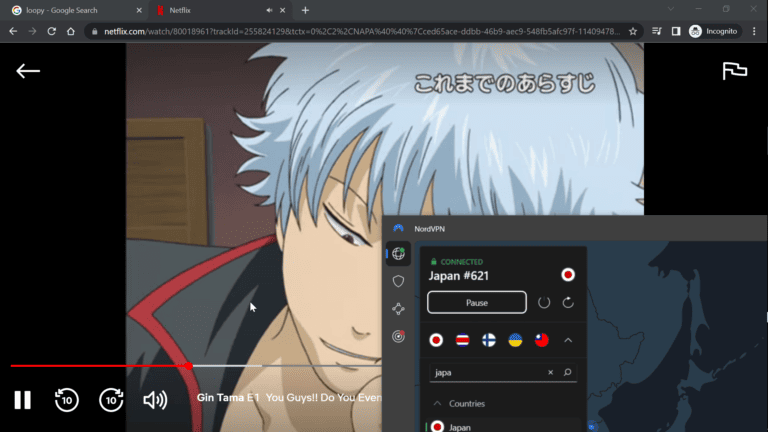
Task: Disconnect using the NordVPN power icon
Action: (x=544, y=302)
